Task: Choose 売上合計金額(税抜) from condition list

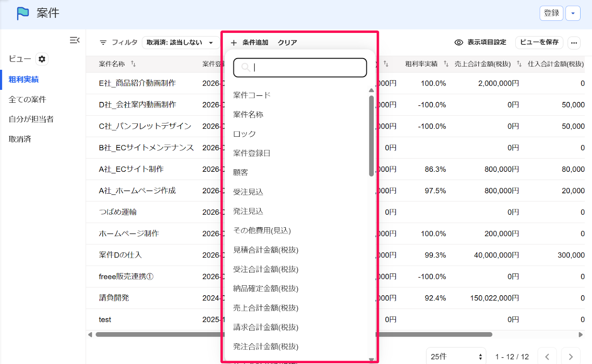Action: pos(266,308)
